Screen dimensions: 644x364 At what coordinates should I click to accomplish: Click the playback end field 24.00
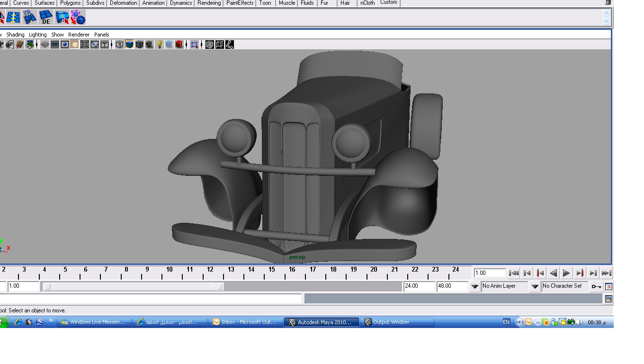point(419,286)
